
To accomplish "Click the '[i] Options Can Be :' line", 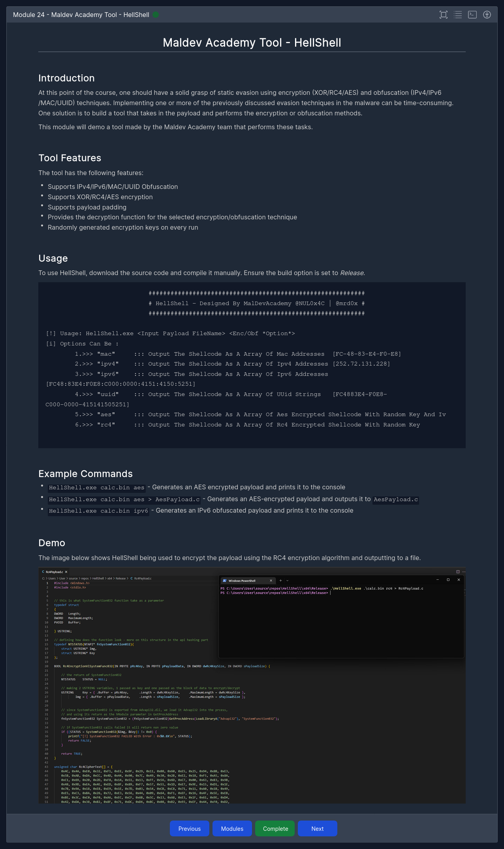I will (82, 344).
